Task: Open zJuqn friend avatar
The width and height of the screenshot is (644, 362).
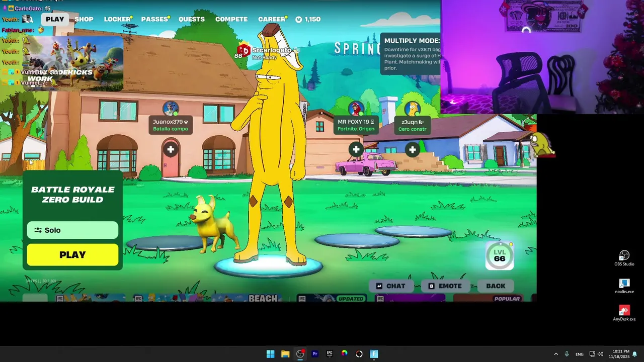Action: [x=413, y=109]
